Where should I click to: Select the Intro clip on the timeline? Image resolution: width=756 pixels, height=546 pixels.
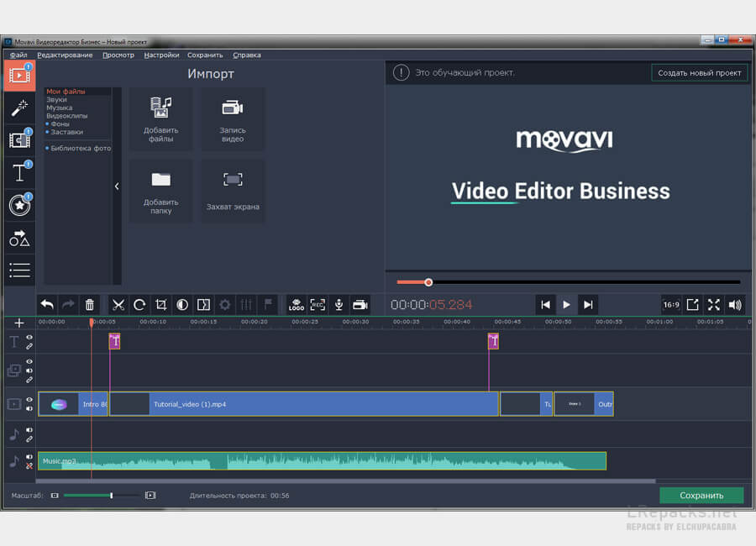(x=73, y=404)
